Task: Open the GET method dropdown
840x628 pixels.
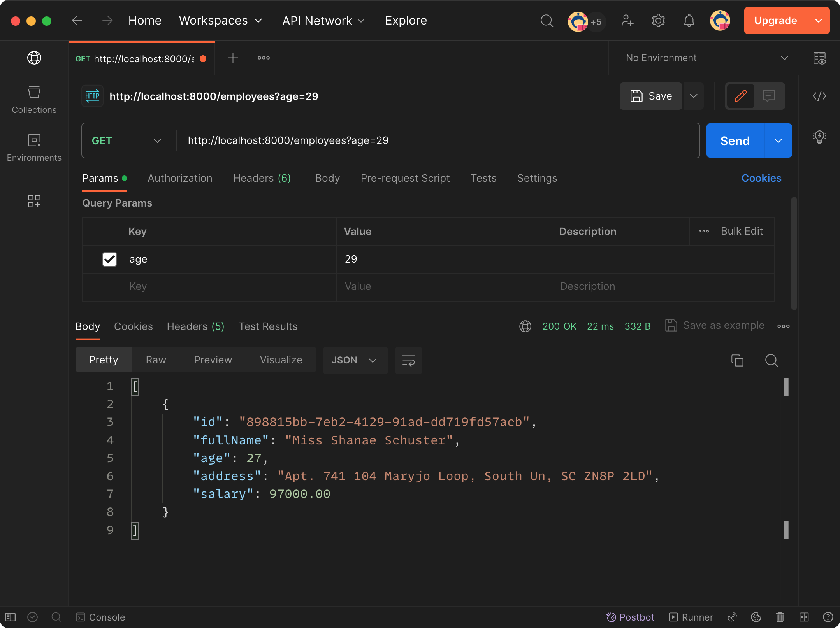Action: (x=127, y=141)
